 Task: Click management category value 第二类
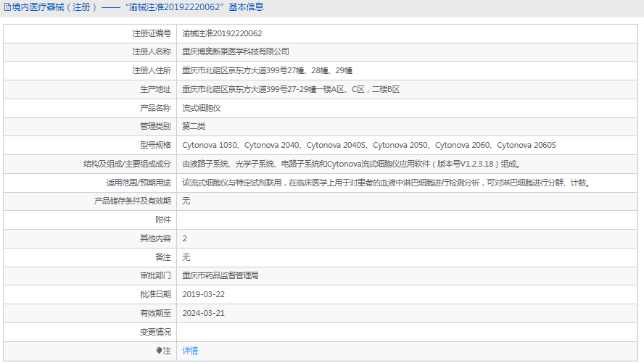coord(194,127)
